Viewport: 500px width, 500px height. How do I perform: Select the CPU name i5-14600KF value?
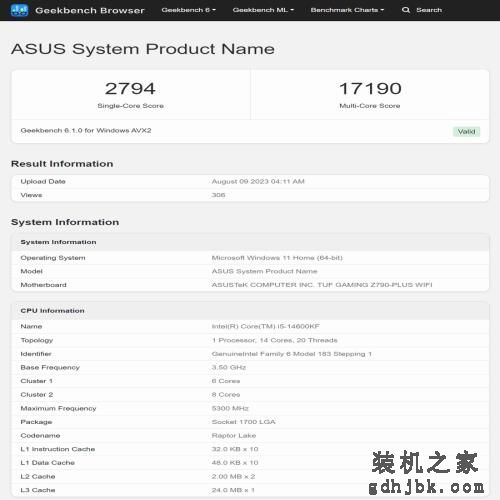[x=266, y=326]
